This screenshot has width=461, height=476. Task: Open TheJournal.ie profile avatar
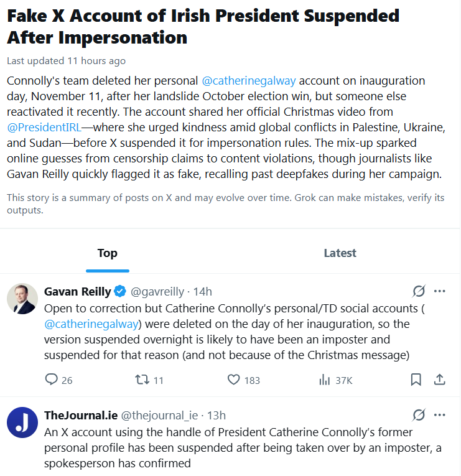tap(22, 423)
